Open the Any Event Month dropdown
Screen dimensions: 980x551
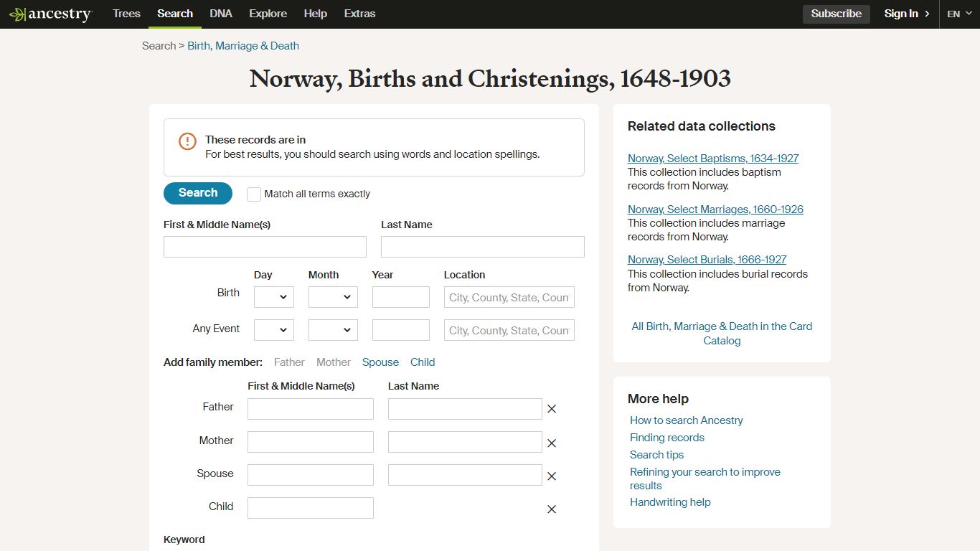[333, 330]
